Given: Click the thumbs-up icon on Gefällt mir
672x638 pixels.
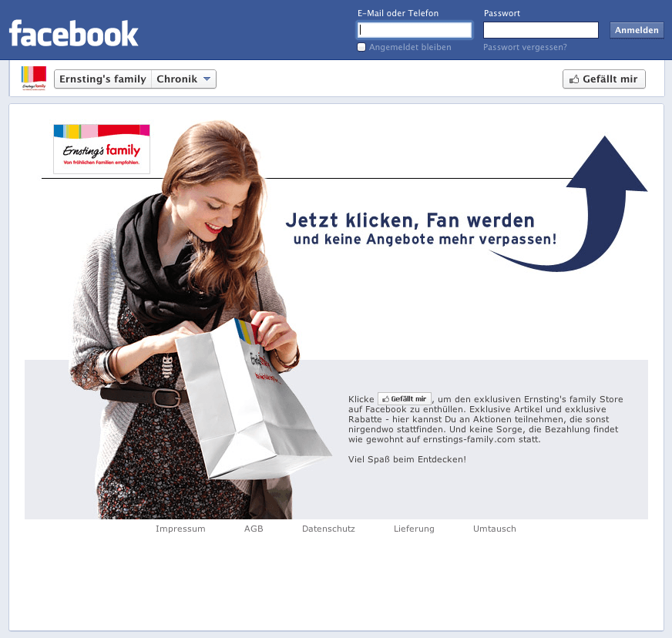Looking at the screenshot, I should [x=574, y=79].
